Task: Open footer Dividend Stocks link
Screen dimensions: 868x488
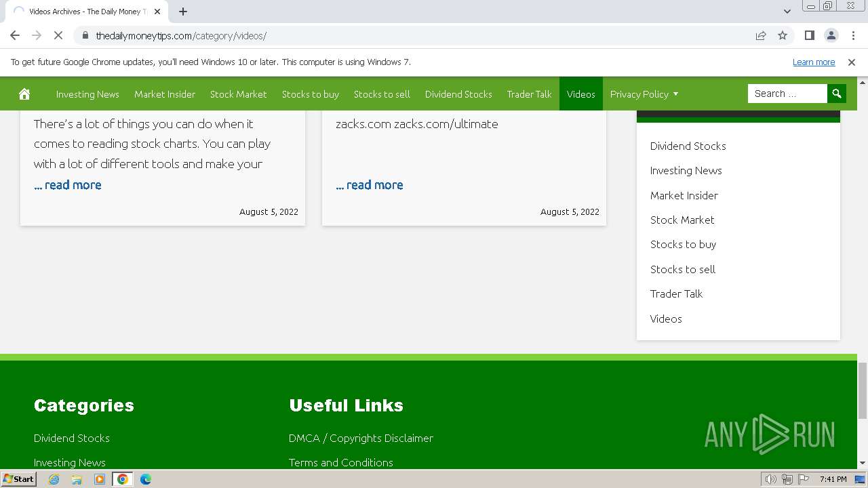Action: (x=72, y=438)
